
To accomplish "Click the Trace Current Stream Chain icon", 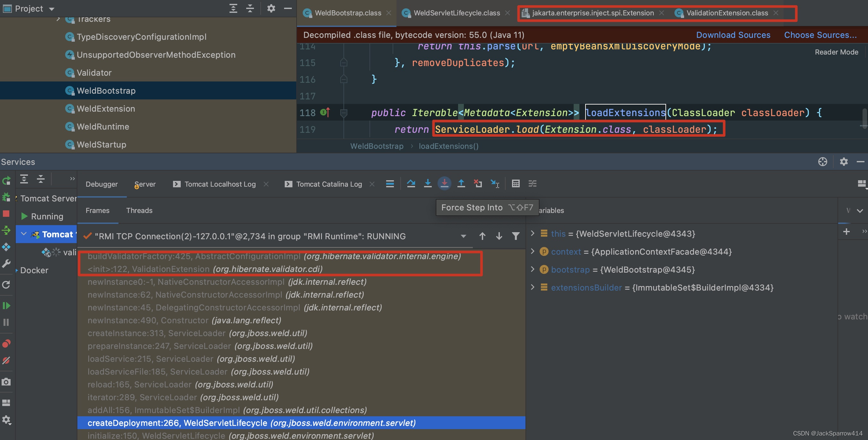I will (x=533, y=183).
